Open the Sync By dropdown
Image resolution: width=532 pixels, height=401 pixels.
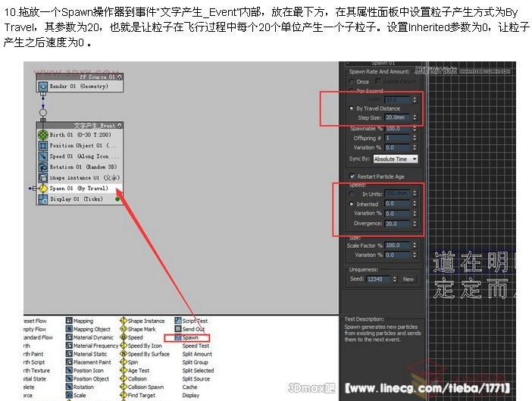[x=395, y=159]
